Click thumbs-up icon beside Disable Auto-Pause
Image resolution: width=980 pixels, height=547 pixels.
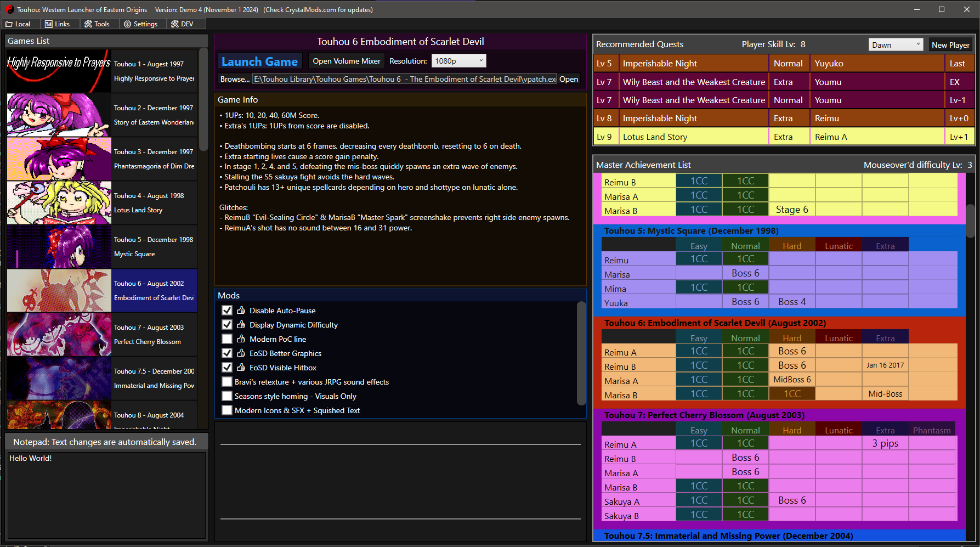241,311
